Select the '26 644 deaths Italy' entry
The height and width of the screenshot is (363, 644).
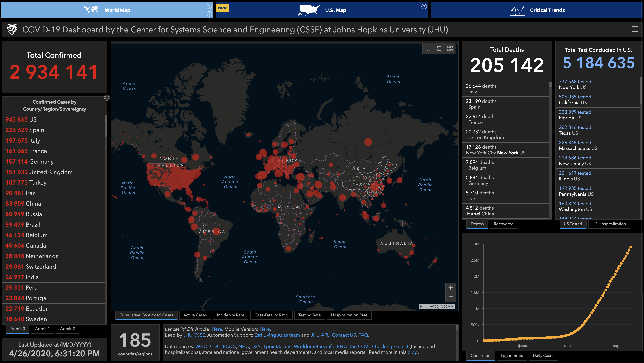tap(505, 89)
